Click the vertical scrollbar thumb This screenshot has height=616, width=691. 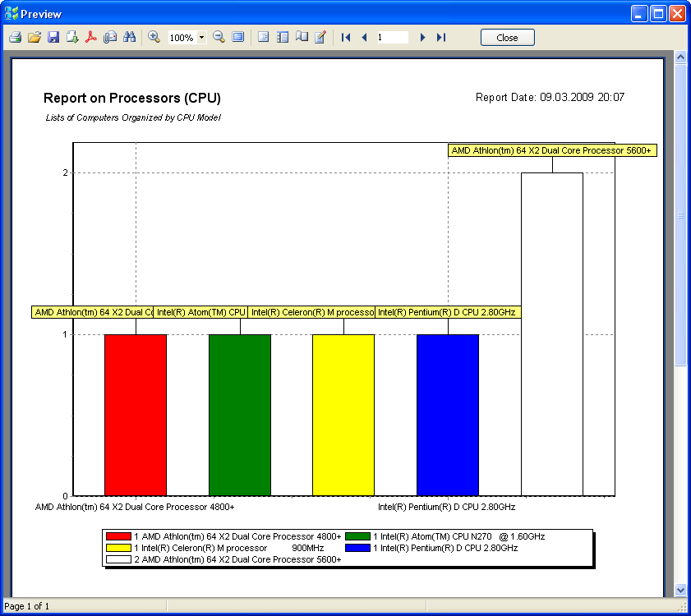tap(680, 214)
